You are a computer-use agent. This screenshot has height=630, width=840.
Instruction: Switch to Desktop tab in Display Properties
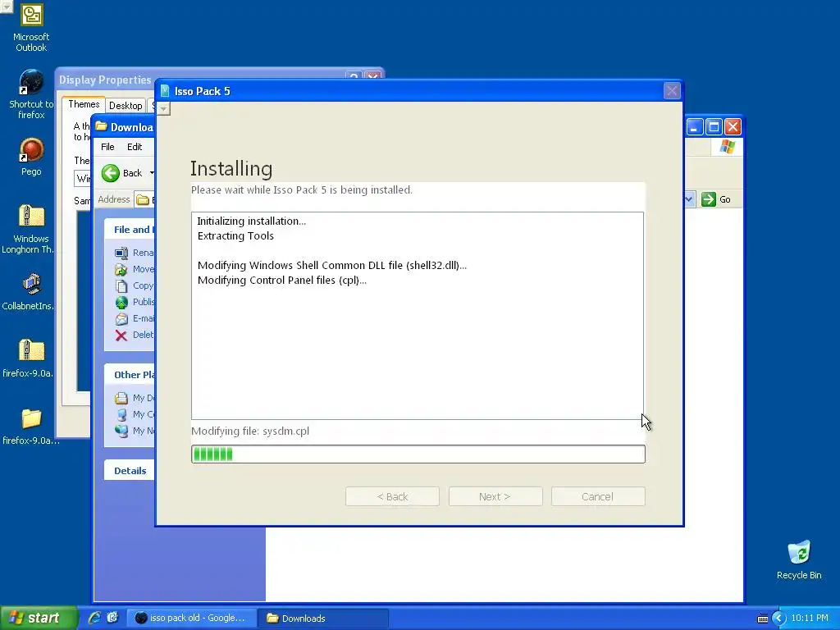coord(126,106)
